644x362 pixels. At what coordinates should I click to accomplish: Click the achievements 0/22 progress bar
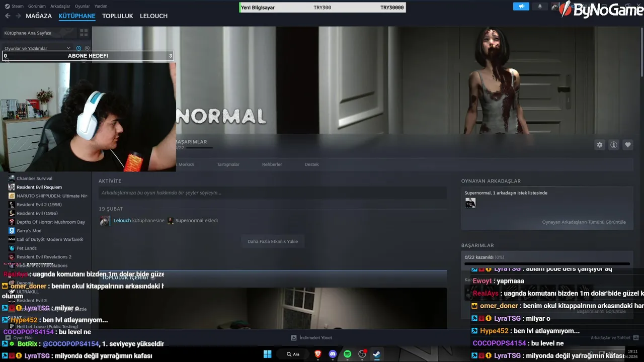click(x=547, y=263)
